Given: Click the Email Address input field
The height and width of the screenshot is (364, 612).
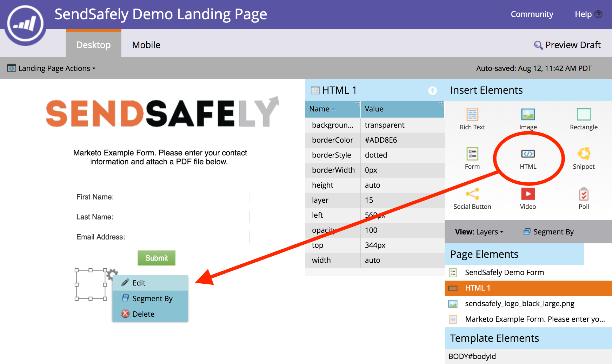Looking at the screenshot, I should click(194, 237).
